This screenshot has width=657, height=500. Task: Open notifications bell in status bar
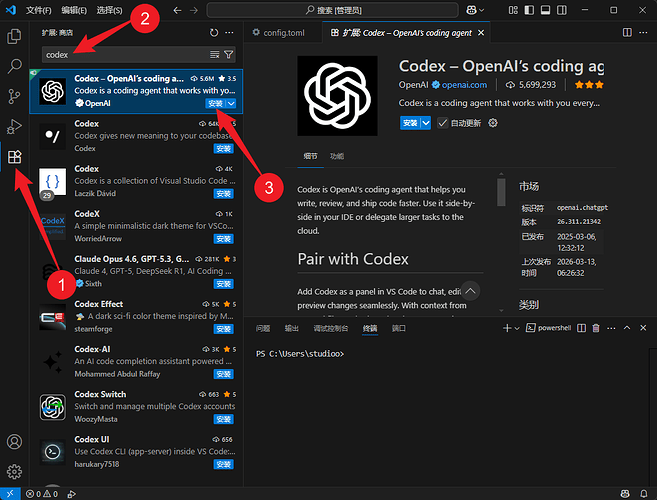click(x=644, y=494)
